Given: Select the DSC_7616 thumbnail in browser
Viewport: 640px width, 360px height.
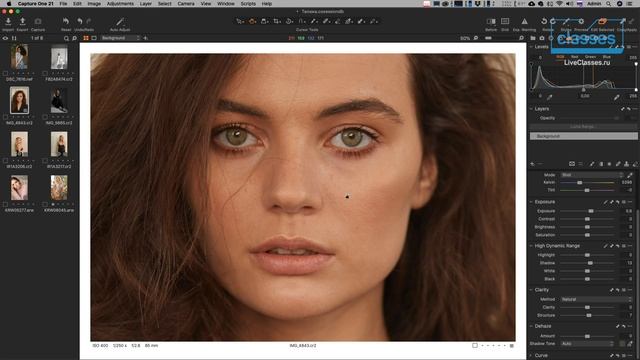Looking at the screenshot, I should tap(19, 56).
